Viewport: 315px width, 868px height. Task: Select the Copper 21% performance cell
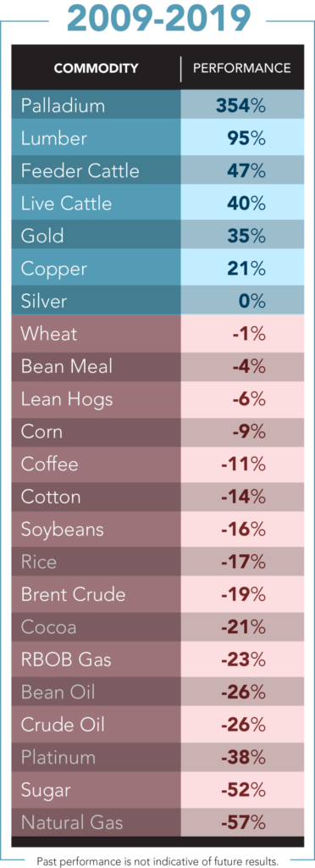pos(242,268)
